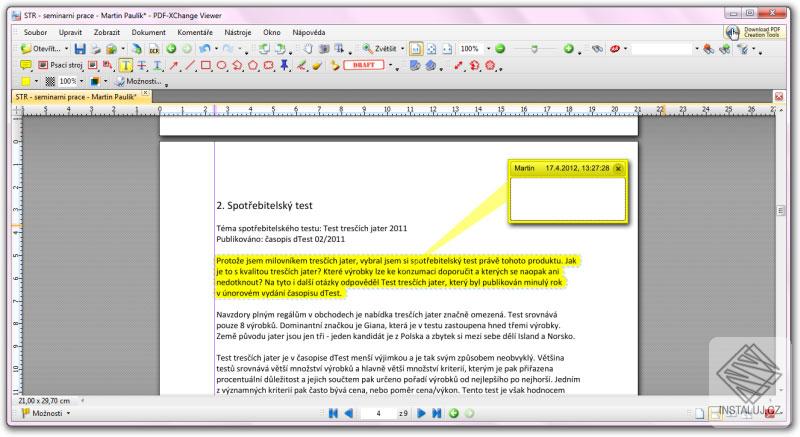The width and height of the screenshot is (800, 437).
Task: Click the Save disk icon
Action: coord(80,49)
